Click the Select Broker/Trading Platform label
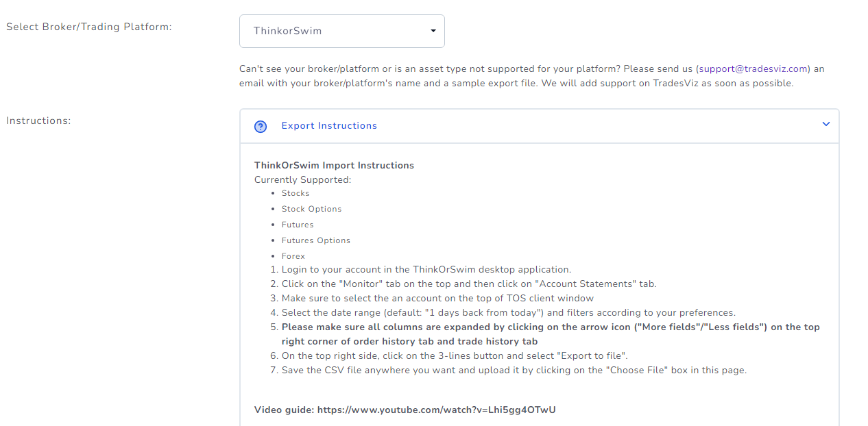 pyautogui.click(x=89, y=27)
